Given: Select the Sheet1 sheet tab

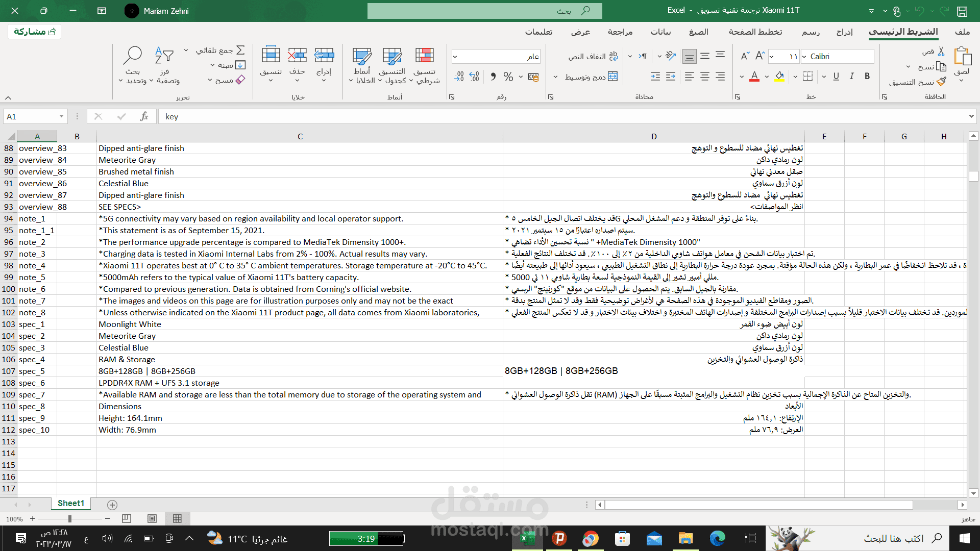Looking at the screenshot, I should click(x=71, y=504).
